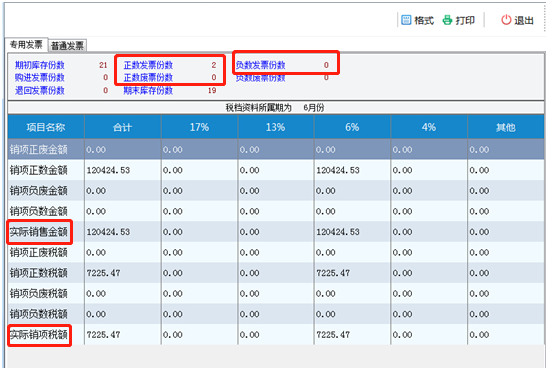Select the 实际销项税额 row label

[39, 335]
